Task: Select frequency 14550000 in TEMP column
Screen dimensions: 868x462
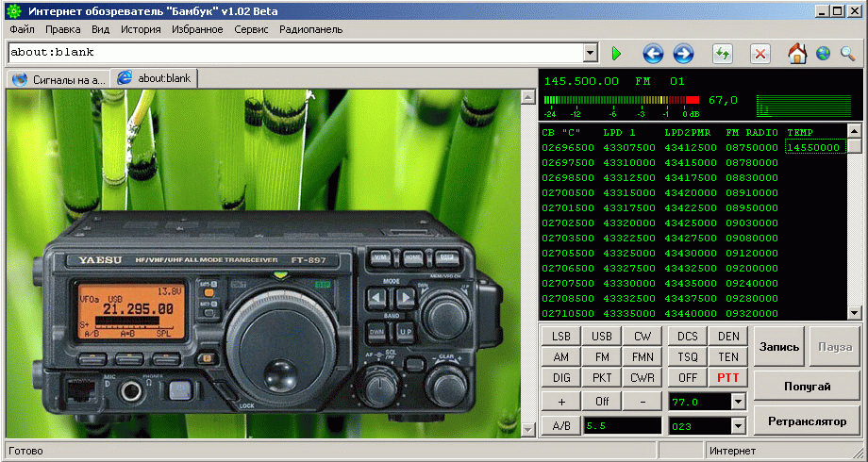Action: (815, 148)
